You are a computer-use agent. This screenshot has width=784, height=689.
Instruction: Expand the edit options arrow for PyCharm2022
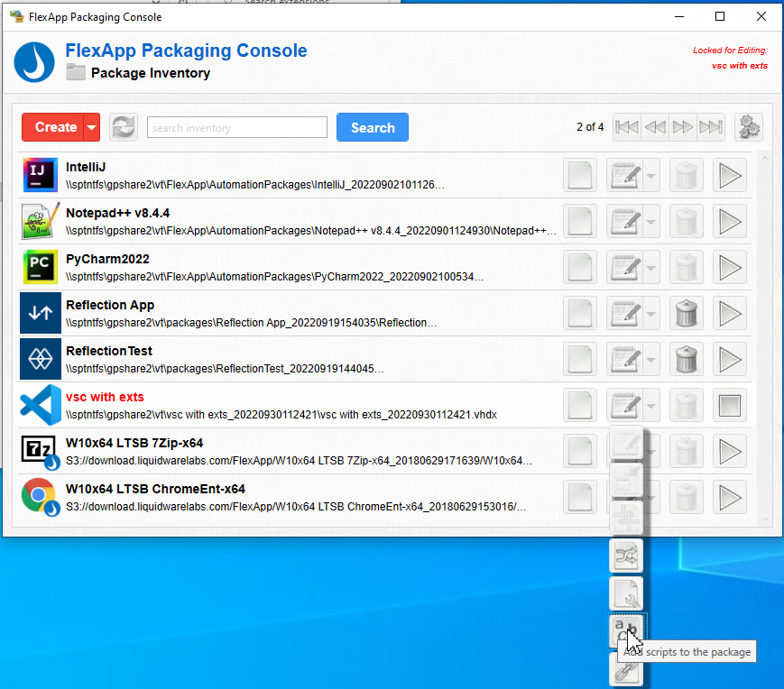coord(651,267)
